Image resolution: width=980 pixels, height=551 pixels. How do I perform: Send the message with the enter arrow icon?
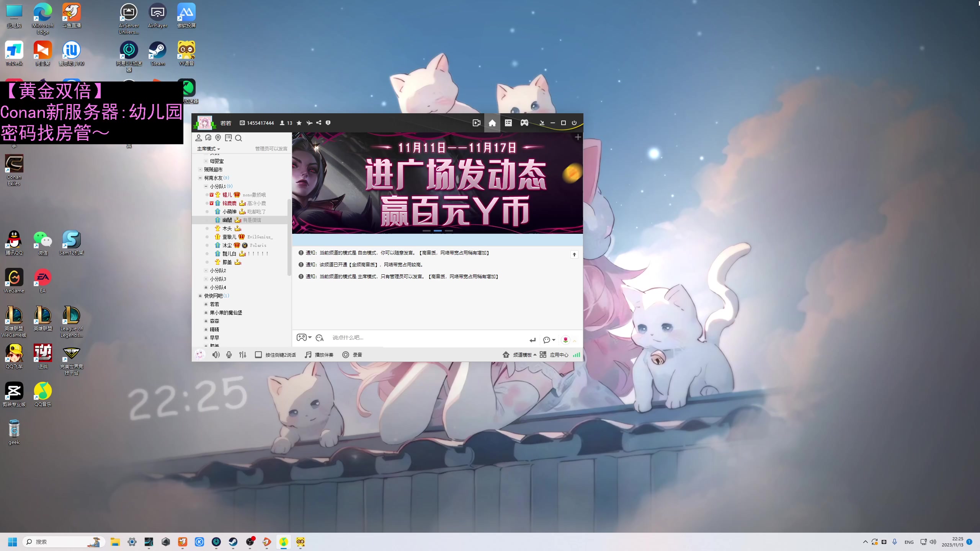(532, 340)
